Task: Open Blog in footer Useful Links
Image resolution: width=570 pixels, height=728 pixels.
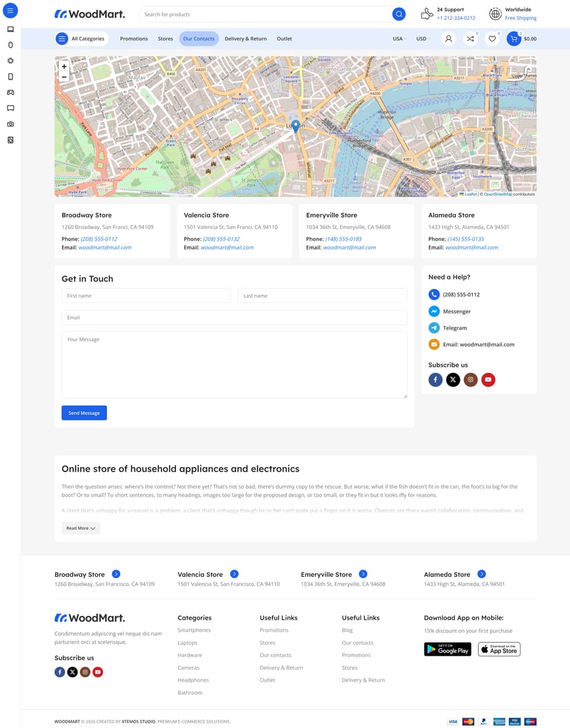Action: click(x=348, y=630)
